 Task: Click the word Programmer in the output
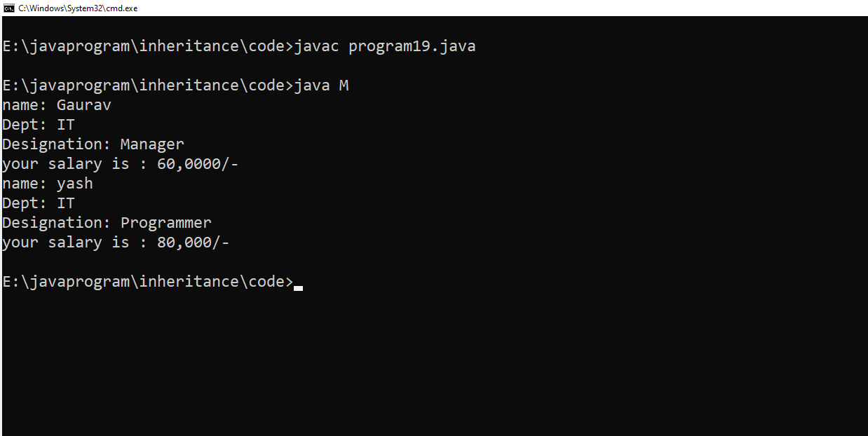coord(165,223)
